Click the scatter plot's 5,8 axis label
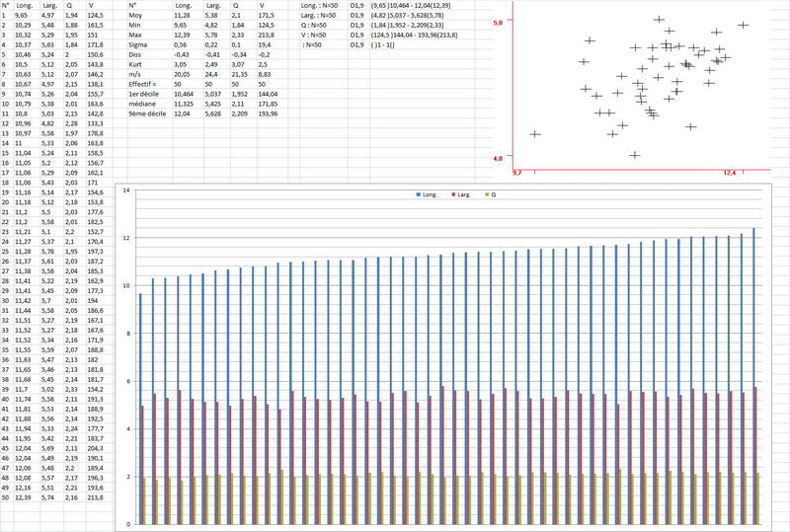 [x=500, y=22]
